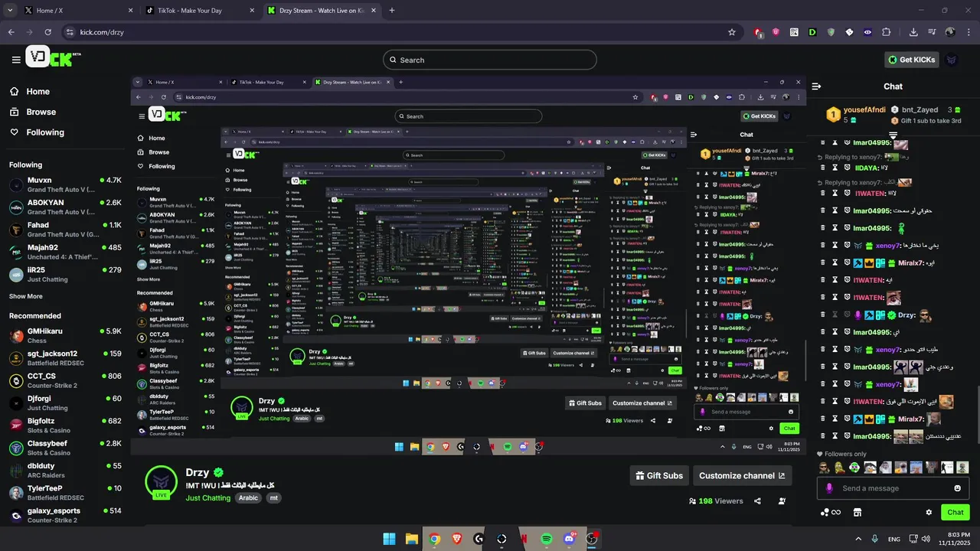
Task: Open Bigfoltz recommended channel
Action: (x=65, y=425)
